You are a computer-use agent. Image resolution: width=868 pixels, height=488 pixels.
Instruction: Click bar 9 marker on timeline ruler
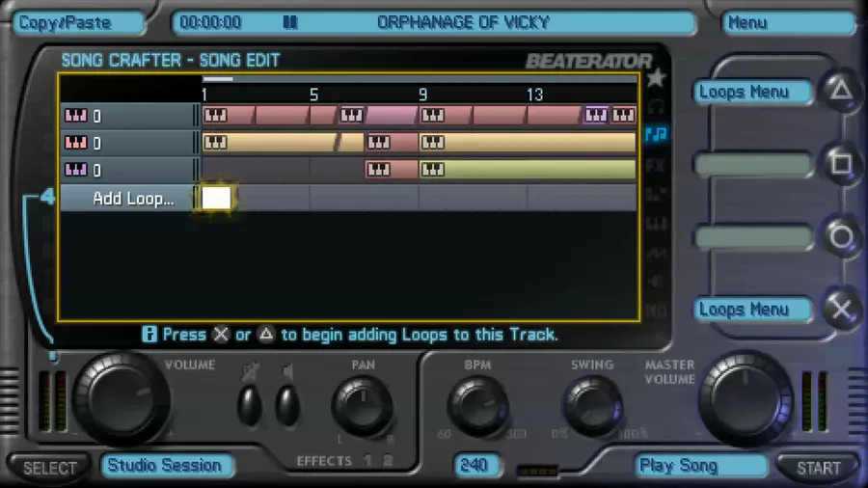tap(423, 95)
